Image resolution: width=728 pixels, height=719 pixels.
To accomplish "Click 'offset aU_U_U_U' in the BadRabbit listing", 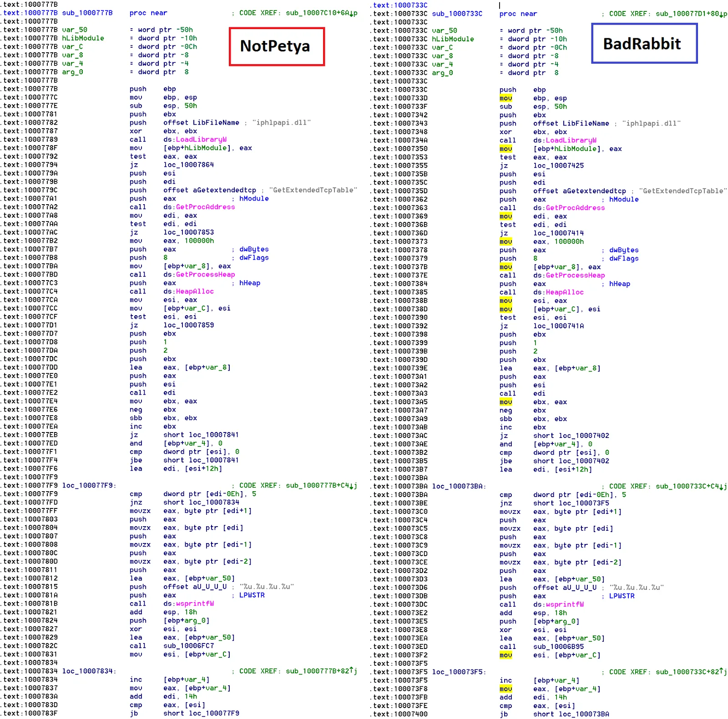I will [565, 588].
